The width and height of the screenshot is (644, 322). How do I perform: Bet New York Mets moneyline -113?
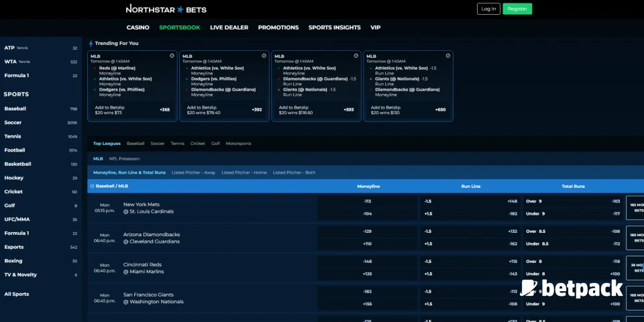click(367, 202)
